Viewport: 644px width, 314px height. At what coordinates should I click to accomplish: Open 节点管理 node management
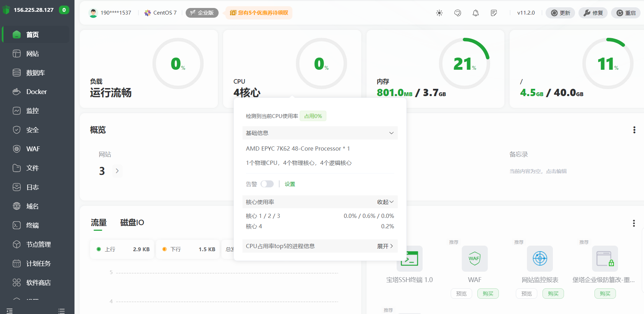[38, 244]
